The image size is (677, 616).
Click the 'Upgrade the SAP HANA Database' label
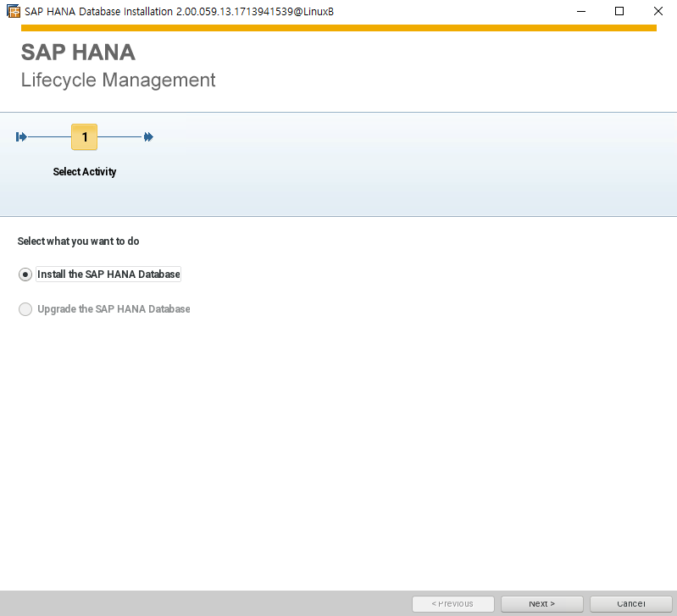[114, 309]
